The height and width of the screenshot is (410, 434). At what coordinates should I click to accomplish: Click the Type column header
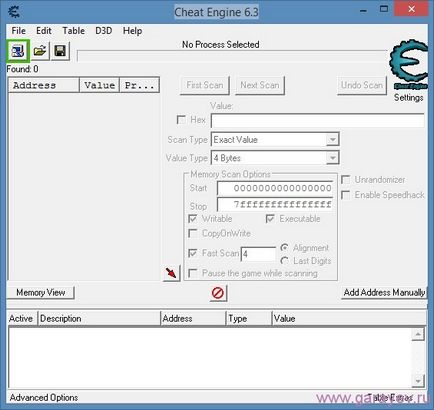248,318
